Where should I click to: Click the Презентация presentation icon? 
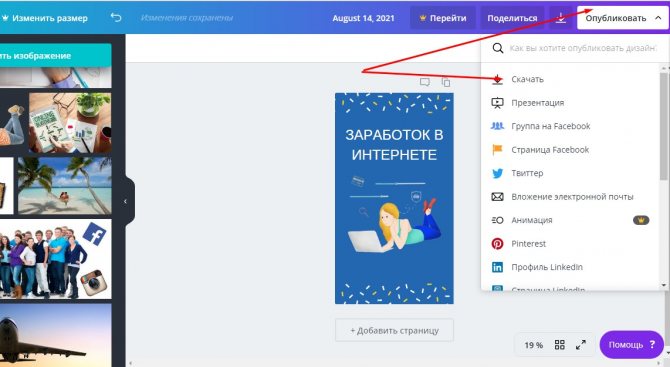coord(497,103)
